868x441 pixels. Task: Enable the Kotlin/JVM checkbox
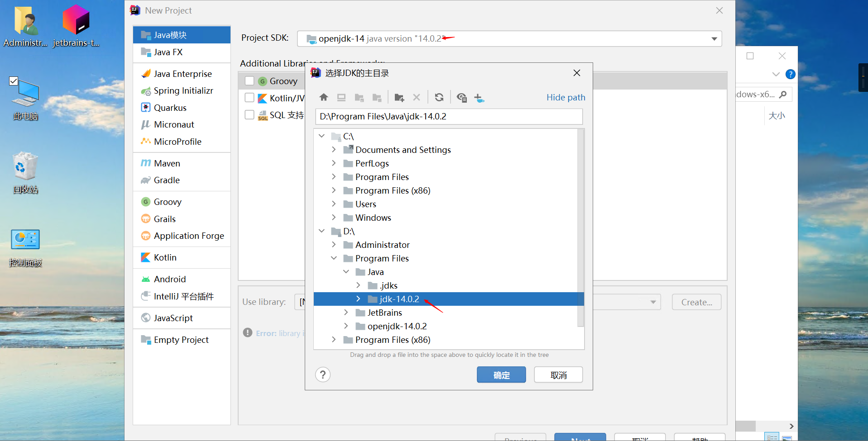(249, 98)
